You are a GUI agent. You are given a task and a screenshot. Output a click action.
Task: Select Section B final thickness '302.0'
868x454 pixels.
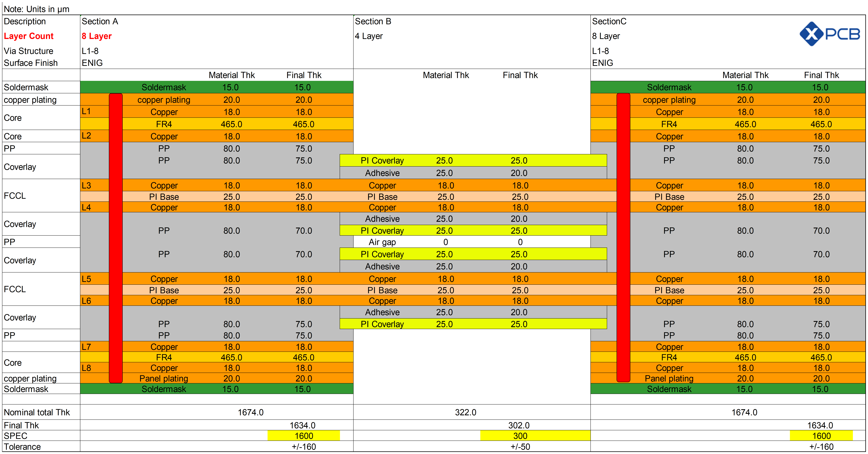pos(519,425)
